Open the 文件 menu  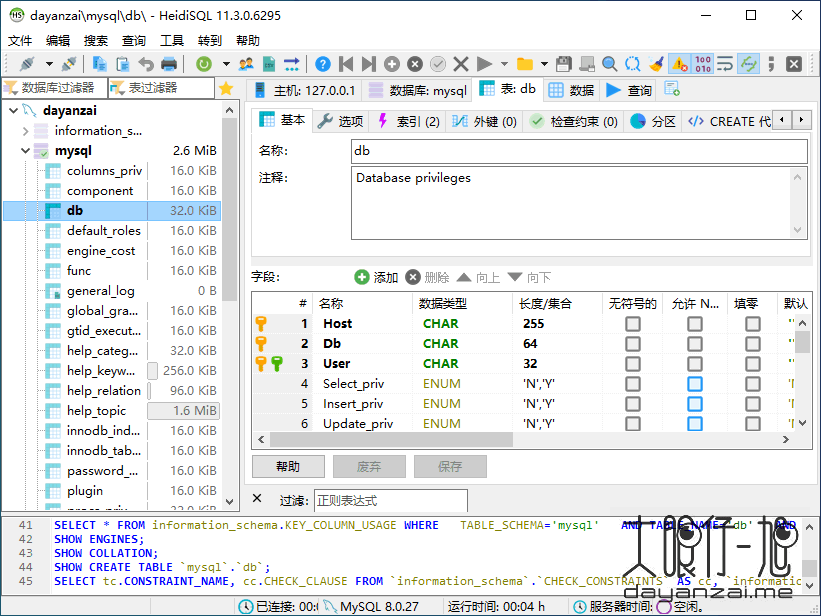pyautogui.click(x=20, y=40)
